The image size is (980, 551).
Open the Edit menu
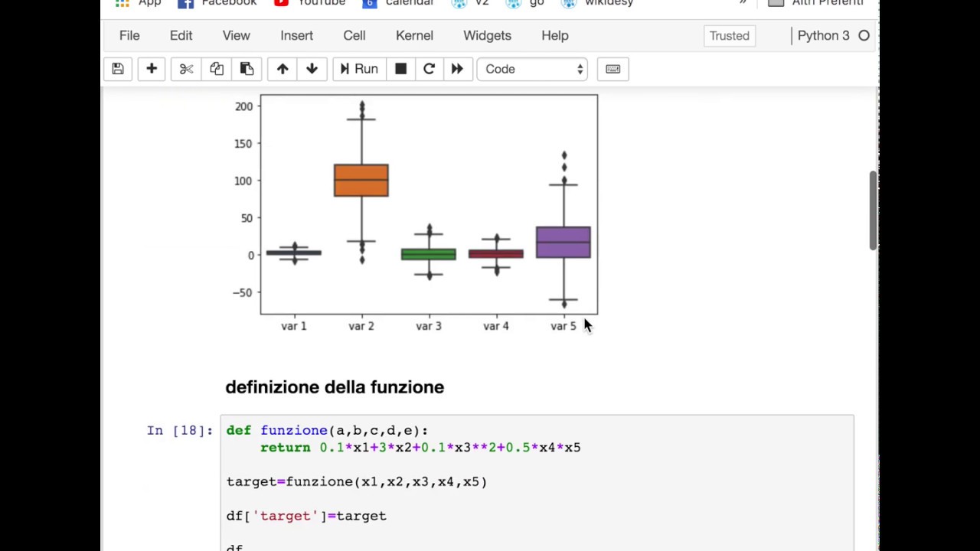click(x=181, y=35)
